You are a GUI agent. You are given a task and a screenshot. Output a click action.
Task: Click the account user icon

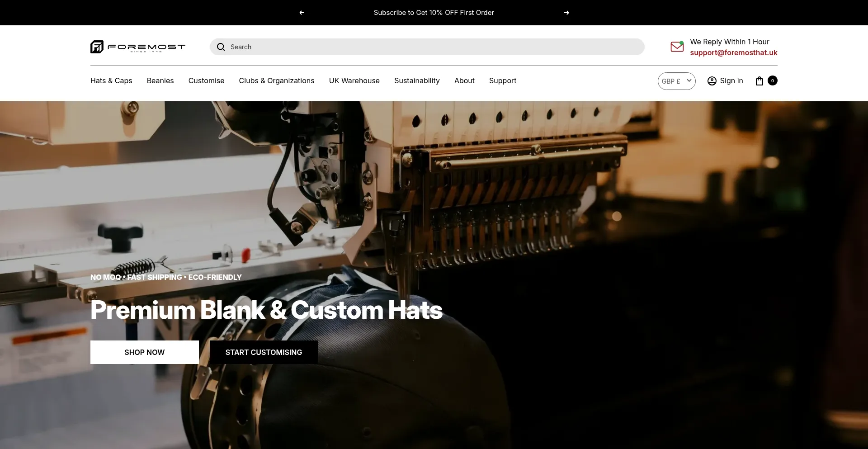pyautogui.click(x=712, y=81)
